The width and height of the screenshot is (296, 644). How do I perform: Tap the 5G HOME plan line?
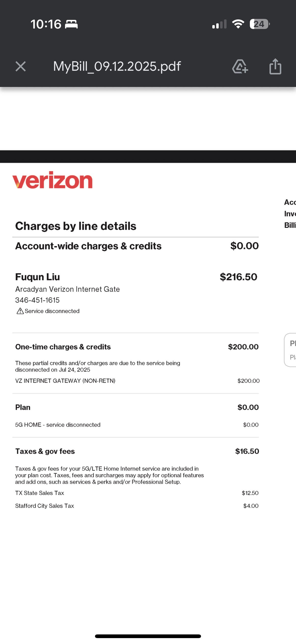[x=137, y=425]
